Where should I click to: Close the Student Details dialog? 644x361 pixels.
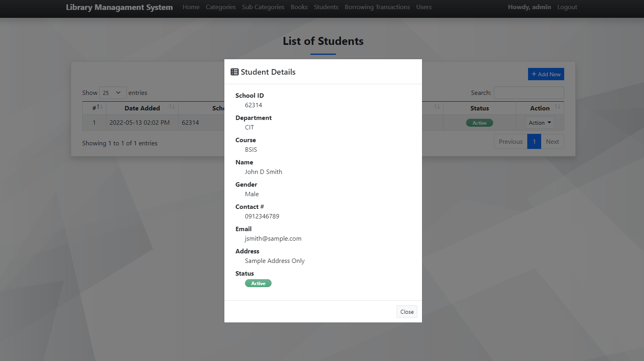pyautogui.click(x=407, y=312)
